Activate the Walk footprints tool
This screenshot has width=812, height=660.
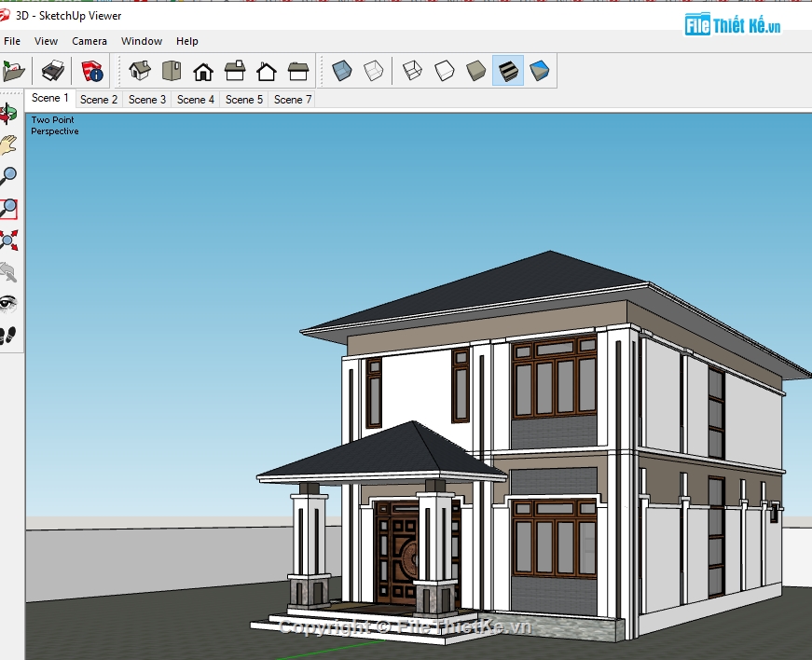[x=8, y=336]
